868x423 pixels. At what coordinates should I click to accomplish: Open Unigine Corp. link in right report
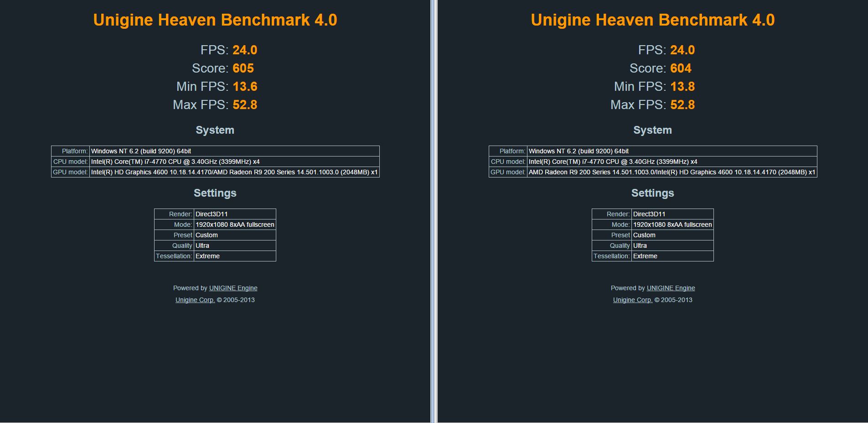tap(633, 300)
